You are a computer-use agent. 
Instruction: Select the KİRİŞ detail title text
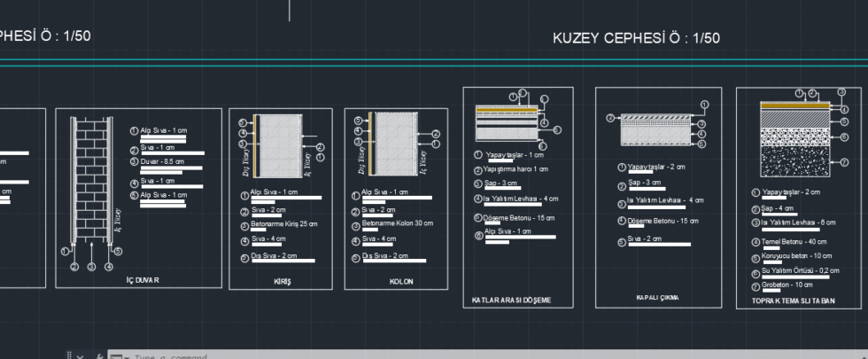[282, 281]
